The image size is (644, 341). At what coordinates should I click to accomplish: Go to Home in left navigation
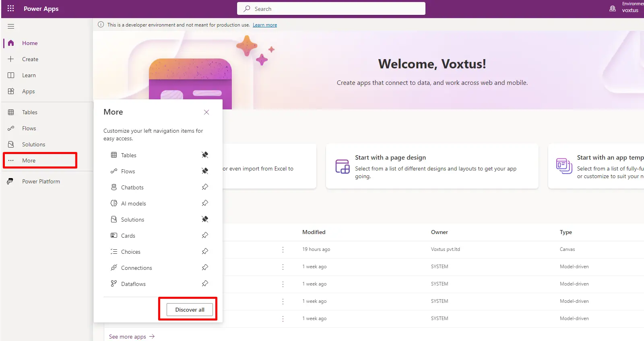coord(30,43)
